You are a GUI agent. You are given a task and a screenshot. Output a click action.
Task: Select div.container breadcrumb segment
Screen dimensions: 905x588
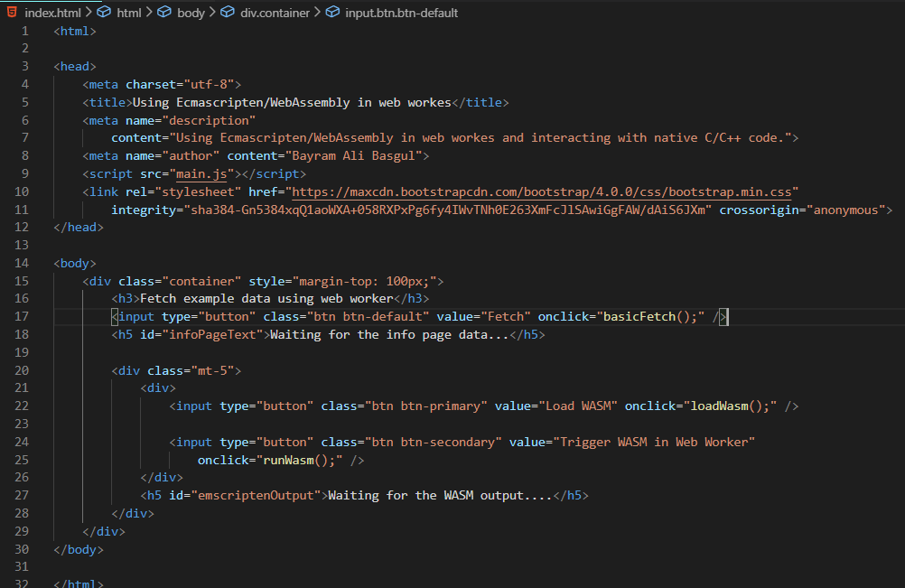(275, 13)
